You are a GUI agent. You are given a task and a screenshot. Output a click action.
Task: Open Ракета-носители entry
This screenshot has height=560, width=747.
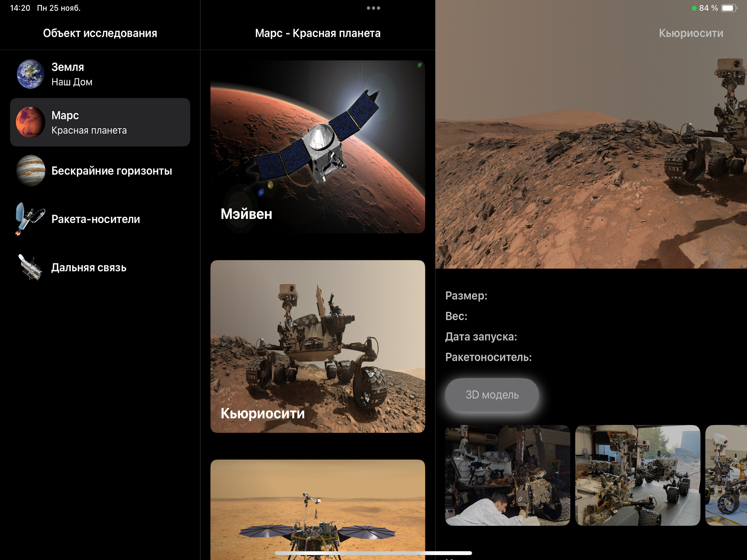click(x=100, y=219)
